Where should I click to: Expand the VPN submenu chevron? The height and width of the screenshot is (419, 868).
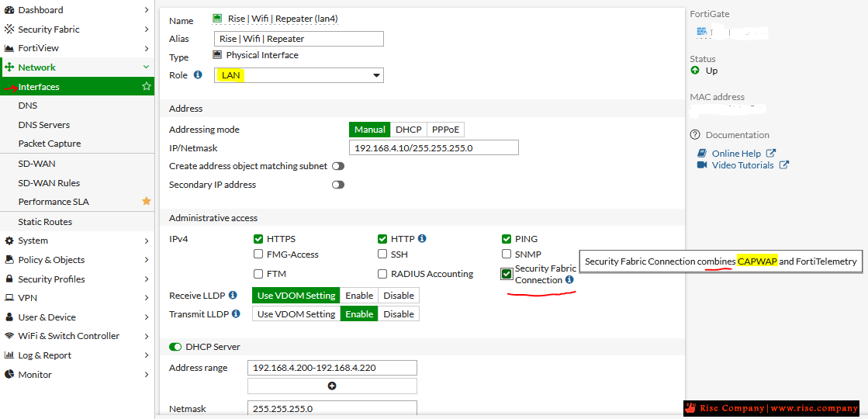146,298
